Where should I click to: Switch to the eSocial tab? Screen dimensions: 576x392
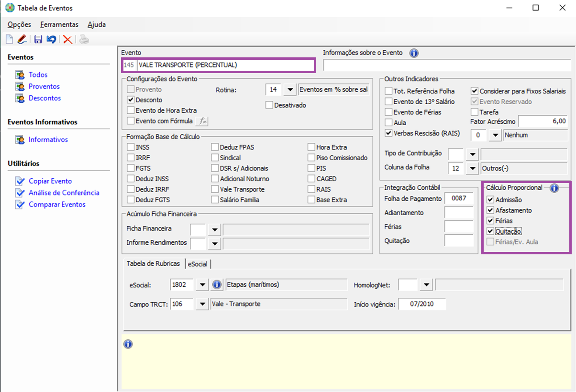point(198,264)
